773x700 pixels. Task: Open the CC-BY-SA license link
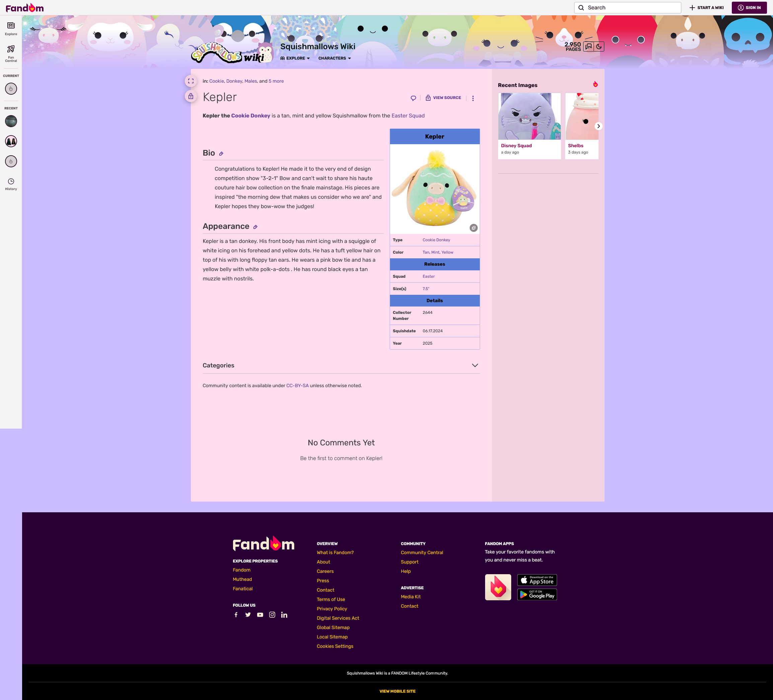[x=297, y=386]
